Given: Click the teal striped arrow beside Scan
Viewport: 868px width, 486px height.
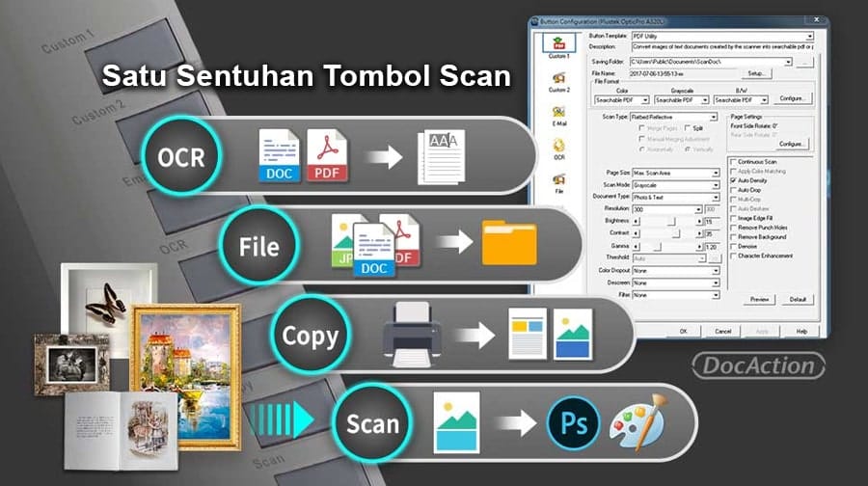Looking at the screenshot, I should (282, 419).
